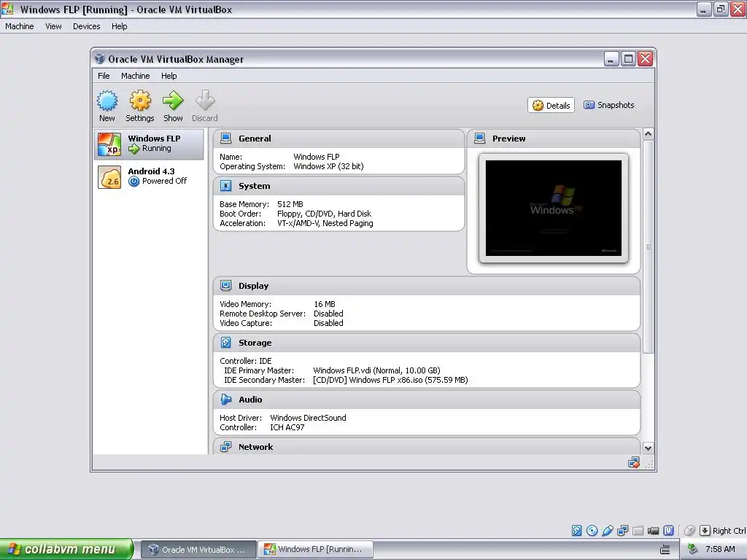Image resolution: width=747 pixels, height=560 pixels.
Task: Click the optical disc status icon
Action: tap(592, 531)
